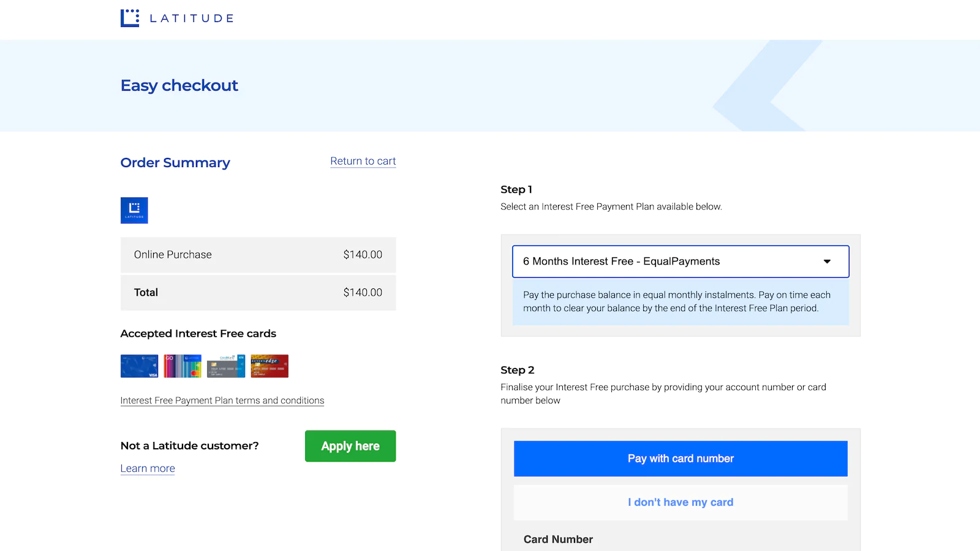Viewport: 980px width, 551px height.
Task: Click the Latitude logo icon in header
Action: (x=130, y=18)
